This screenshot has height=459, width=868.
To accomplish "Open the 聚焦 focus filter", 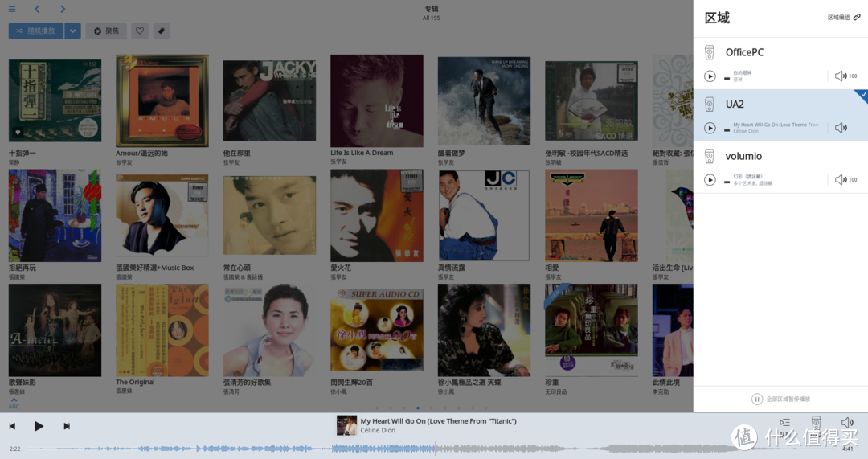I will coord(106,31).
